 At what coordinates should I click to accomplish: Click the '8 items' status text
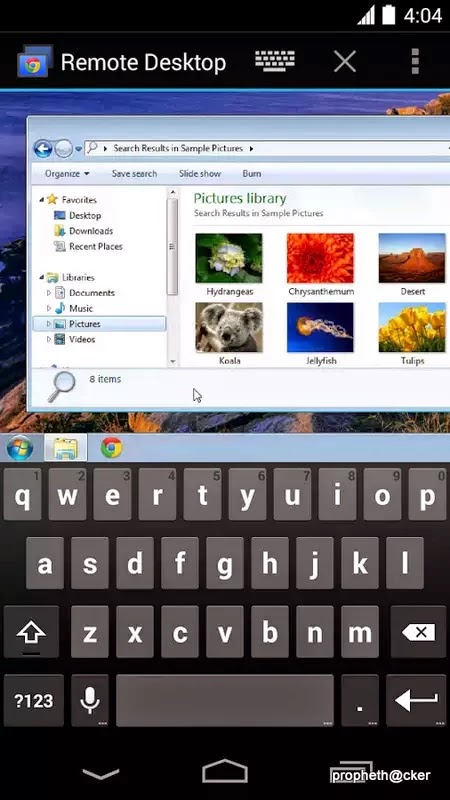(105, 379)
